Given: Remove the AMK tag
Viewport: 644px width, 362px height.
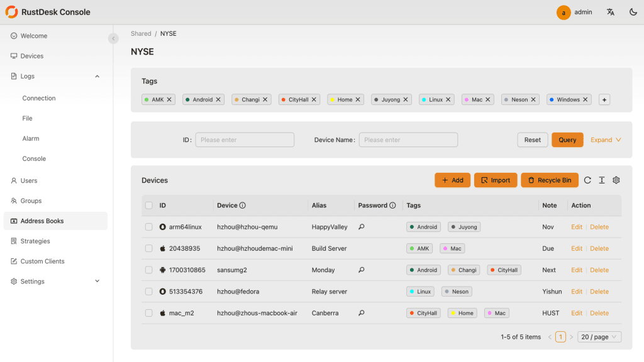Looking at the screenshot, I should click(169, 100).
